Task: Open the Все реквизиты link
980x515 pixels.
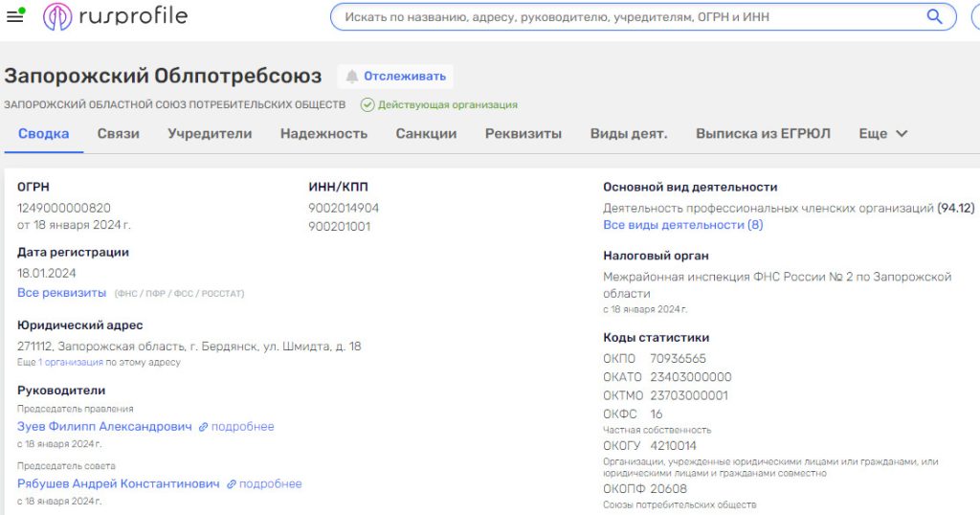Action: tap(61, 293)
